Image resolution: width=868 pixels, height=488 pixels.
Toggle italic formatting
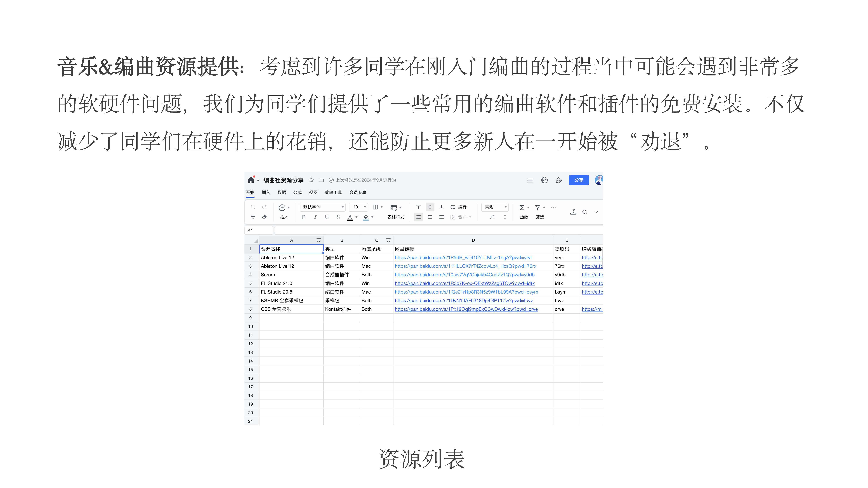pos(315,217)
